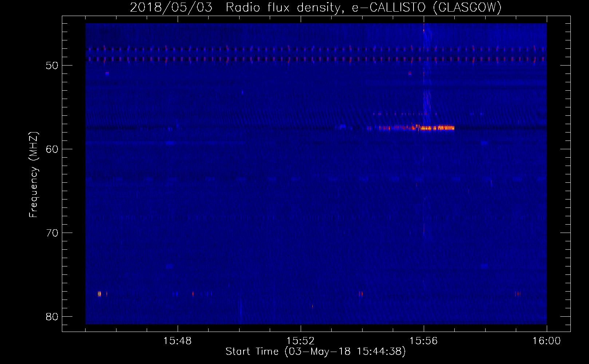Viewport: 589px width, 364px height.
Task: Click the plot title 'Radio flux density, e-CALLISTO (GLASGOW)'
Action: (364, 7)
